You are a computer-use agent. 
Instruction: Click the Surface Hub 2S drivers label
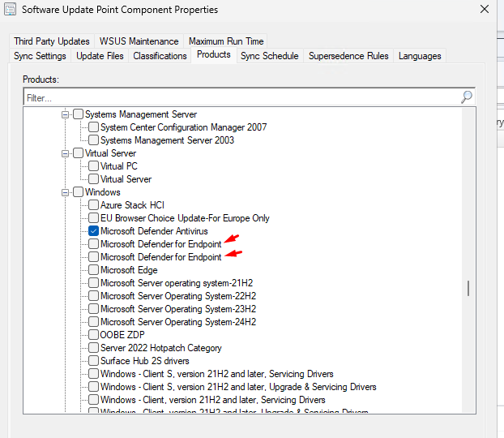point(145,361)
